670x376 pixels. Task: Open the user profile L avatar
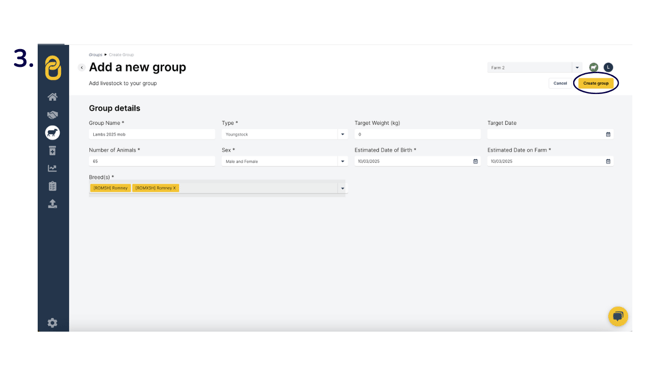pyautogui.click(x=608, y=67)
